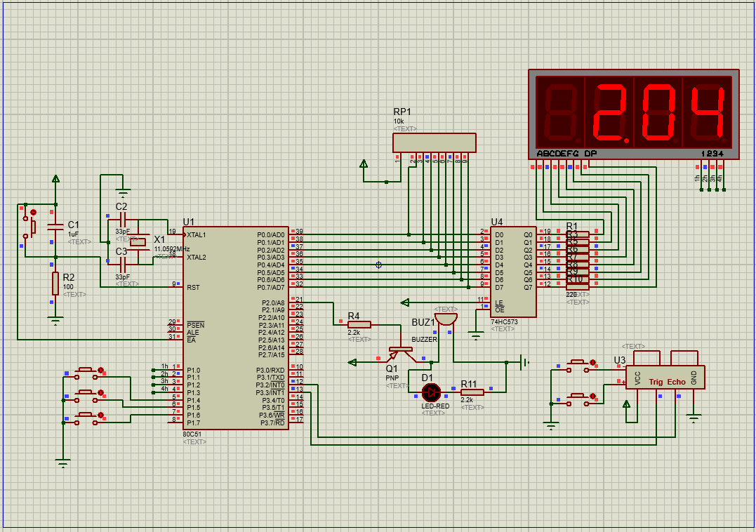756x532 pixels.
Task: Select the PNP transistor Q1
Action: tap(401, 353)
